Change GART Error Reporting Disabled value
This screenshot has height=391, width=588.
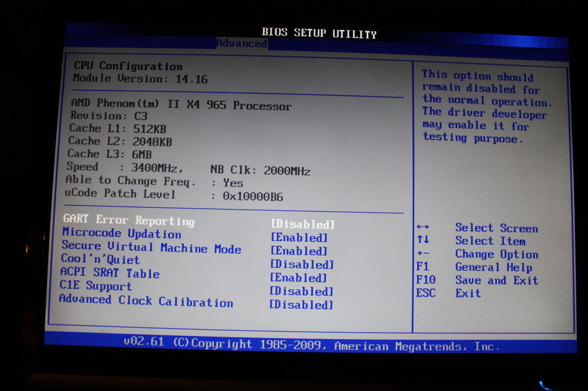click(x=303, y=224)
